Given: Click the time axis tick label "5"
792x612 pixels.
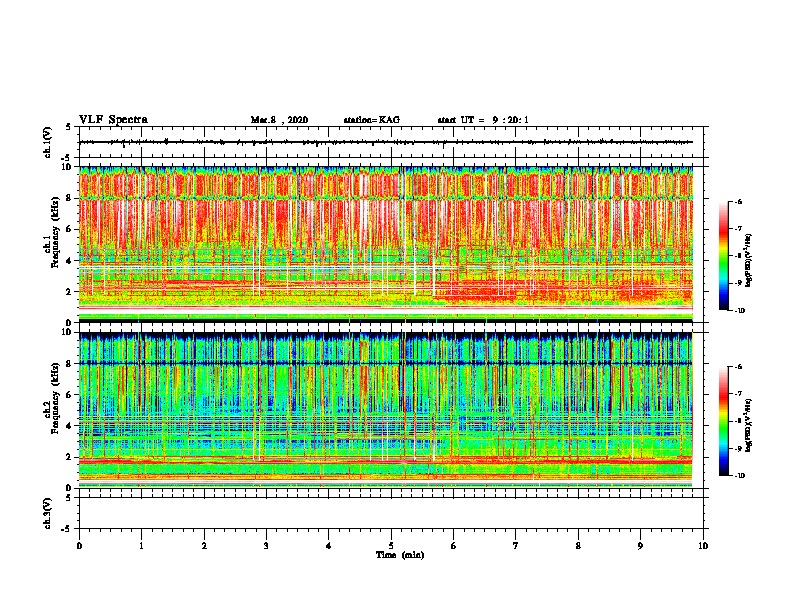Looking at the screenshot, I should (x=391, y=546).
